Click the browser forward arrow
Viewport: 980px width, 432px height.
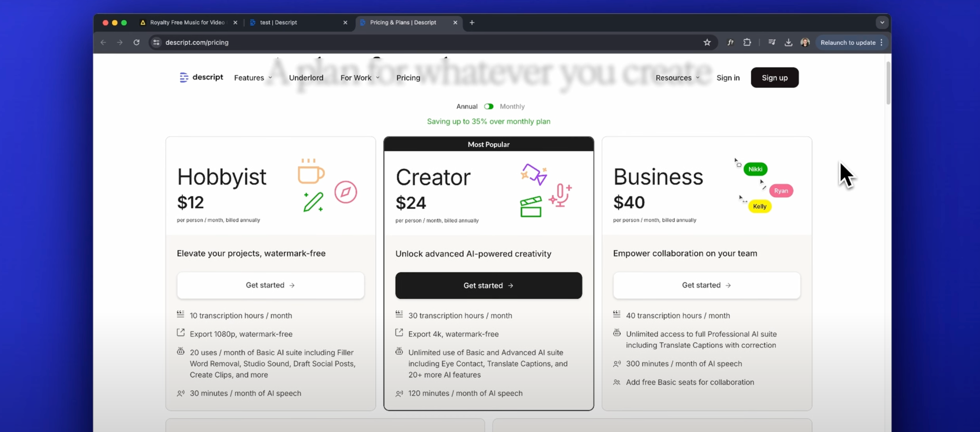coord(120,42)
